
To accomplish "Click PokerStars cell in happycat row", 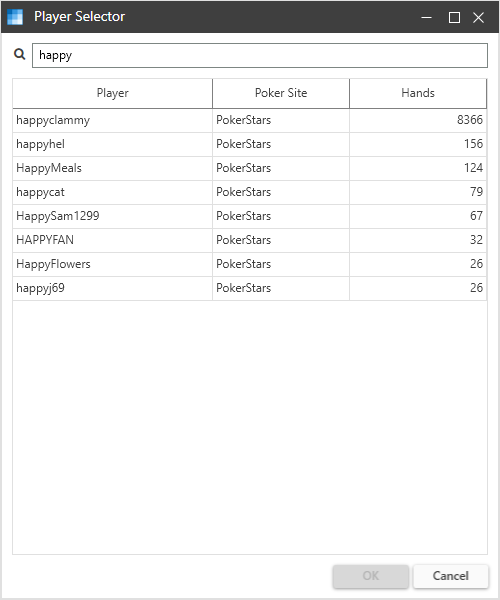I will (x=281, y=192).
